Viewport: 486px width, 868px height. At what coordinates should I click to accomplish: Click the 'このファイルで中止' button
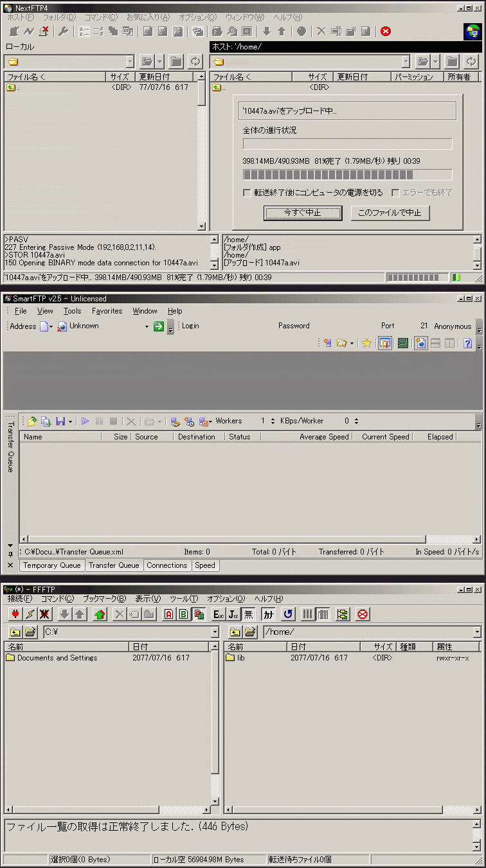tap(390, 213)
